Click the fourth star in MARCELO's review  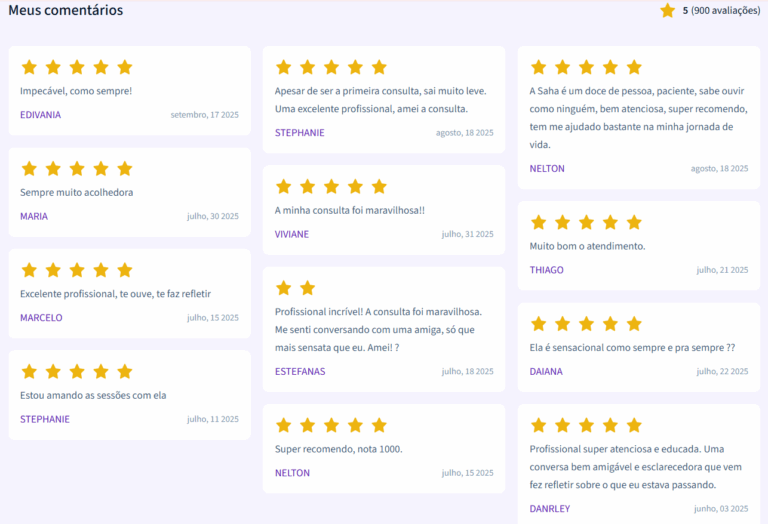[101, 270]
